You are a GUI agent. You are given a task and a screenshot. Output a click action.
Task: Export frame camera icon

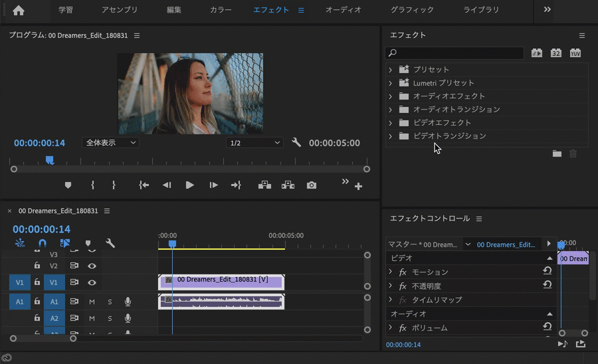312,185
